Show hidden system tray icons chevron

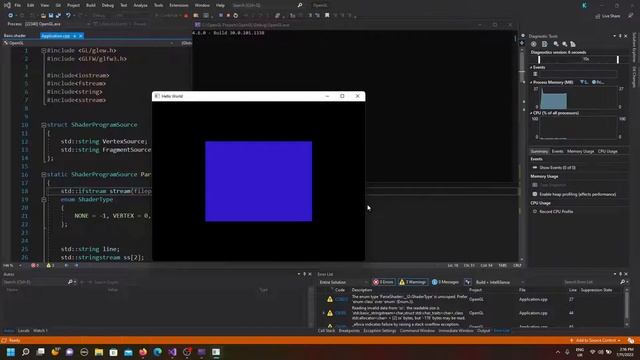[558, 352]
